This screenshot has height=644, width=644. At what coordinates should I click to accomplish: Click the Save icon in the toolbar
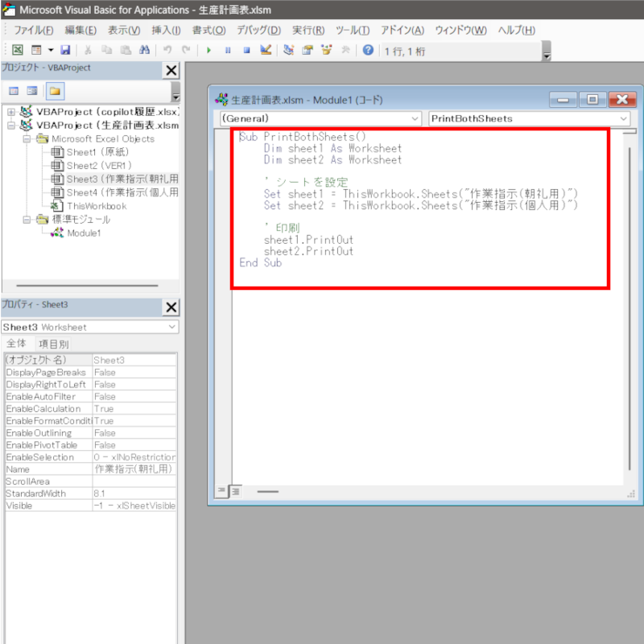tap(65, 50)
